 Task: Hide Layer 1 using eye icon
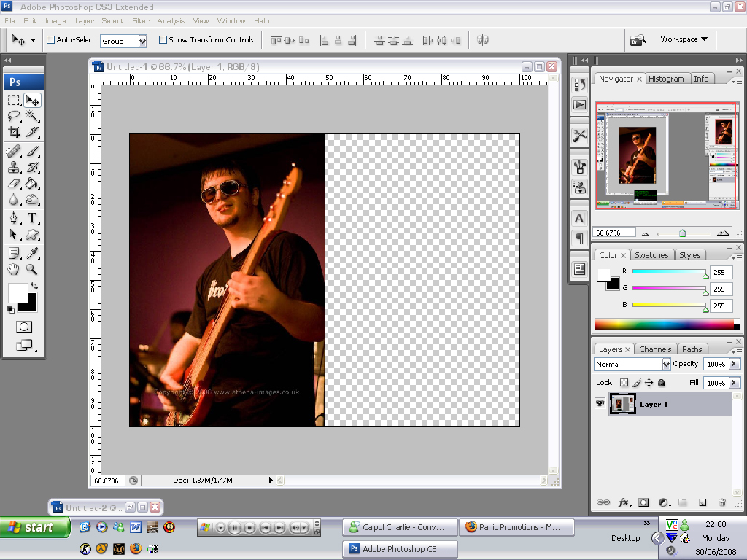[600, 404]
